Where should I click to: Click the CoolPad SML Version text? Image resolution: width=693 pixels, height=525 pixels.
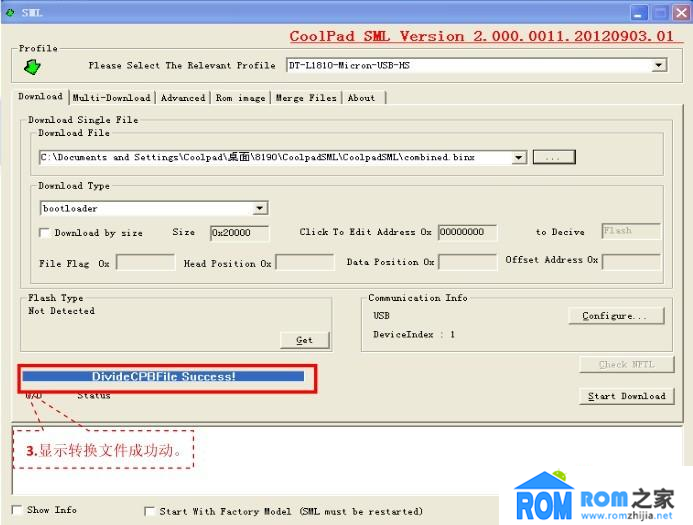(x=481, y=36)
